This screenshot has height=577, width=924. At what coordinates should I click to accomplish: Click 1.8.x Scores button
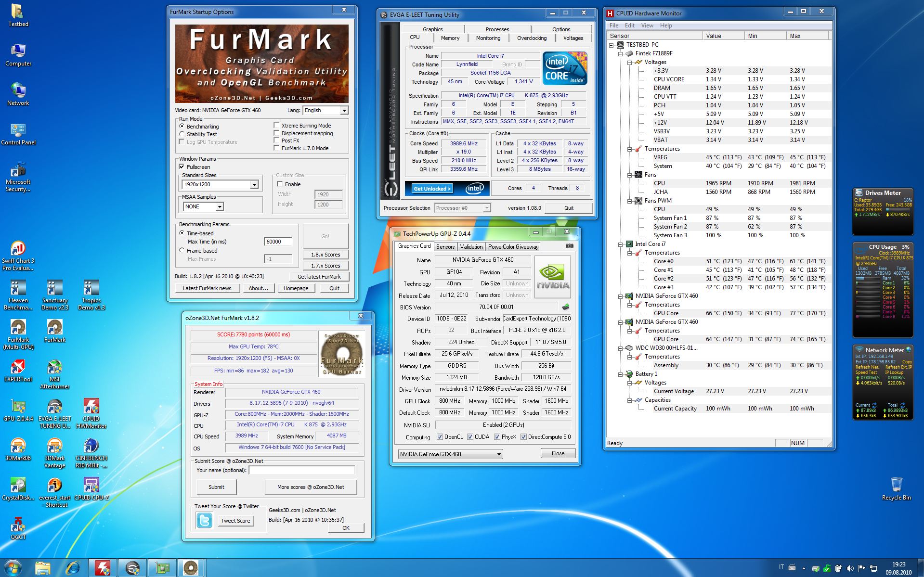tap(325, 255)
